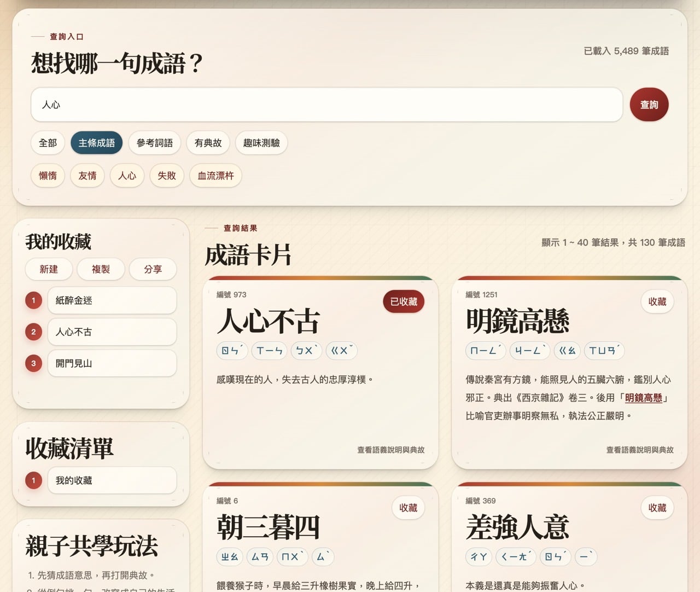Click the ㄒㄩㄢˊ zhuyin chip on 明鏡高懸

pos(604,351)
